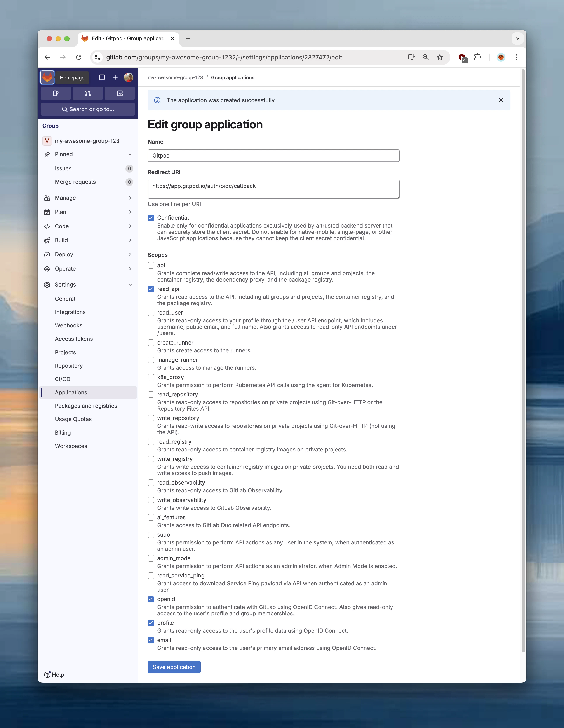Check the ai_features scope
The height and width of the screenshot is (728, 564).
[x=151, y=517]
